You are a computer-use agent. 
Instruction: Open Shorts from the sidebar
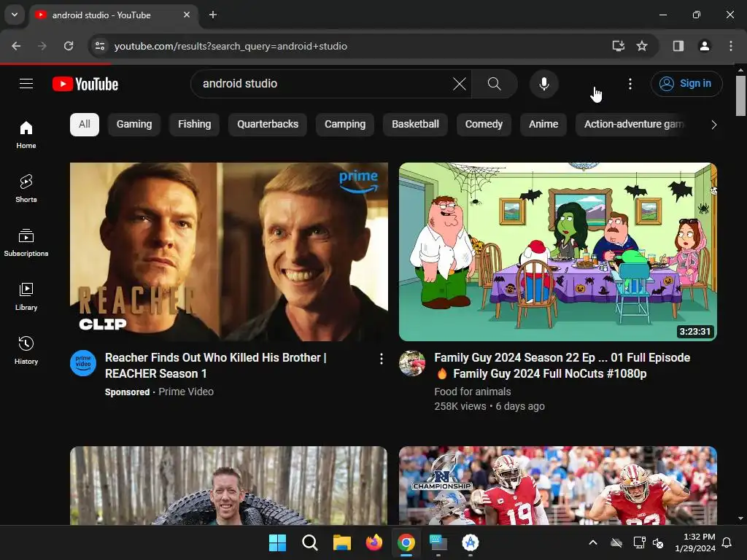coord(26,189)
